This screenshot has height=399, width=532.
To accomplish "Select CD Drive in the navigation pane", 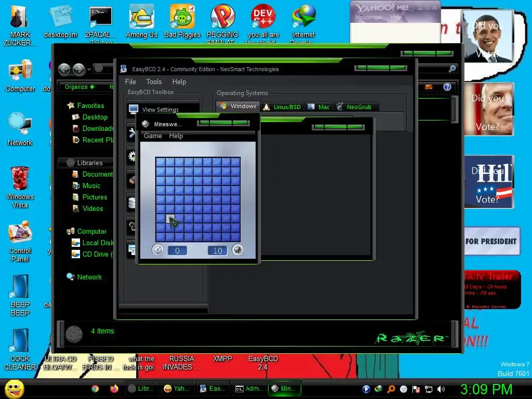I will click(x=93, y=254).
